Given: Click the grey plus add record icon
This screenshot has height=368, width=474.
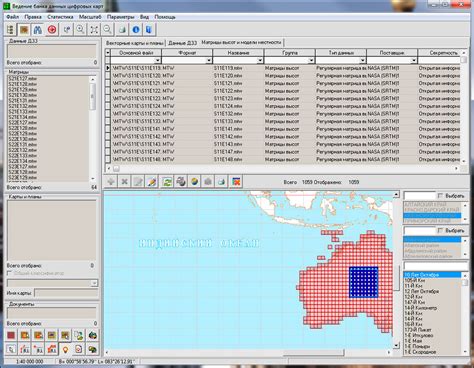Looking at the screenshot, I should 111,182.
